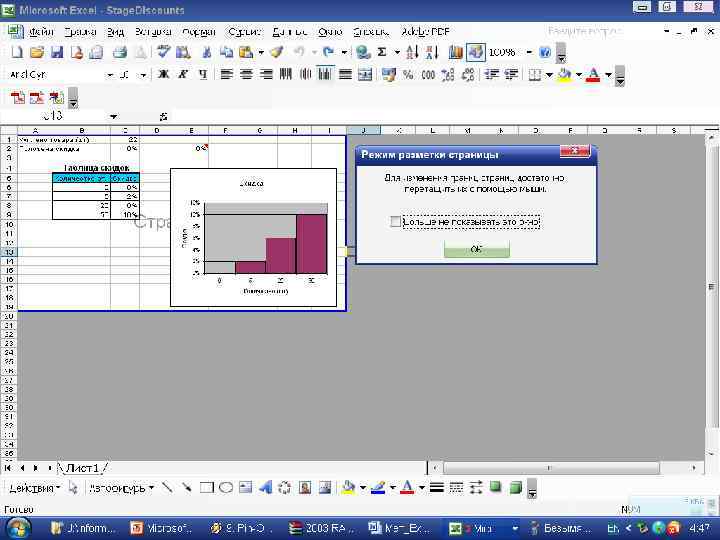The height and width of the screenshot is (540, 720).
Task: Tick the do-not-show-again checkbox in the dialog
Action: [395, 221]
